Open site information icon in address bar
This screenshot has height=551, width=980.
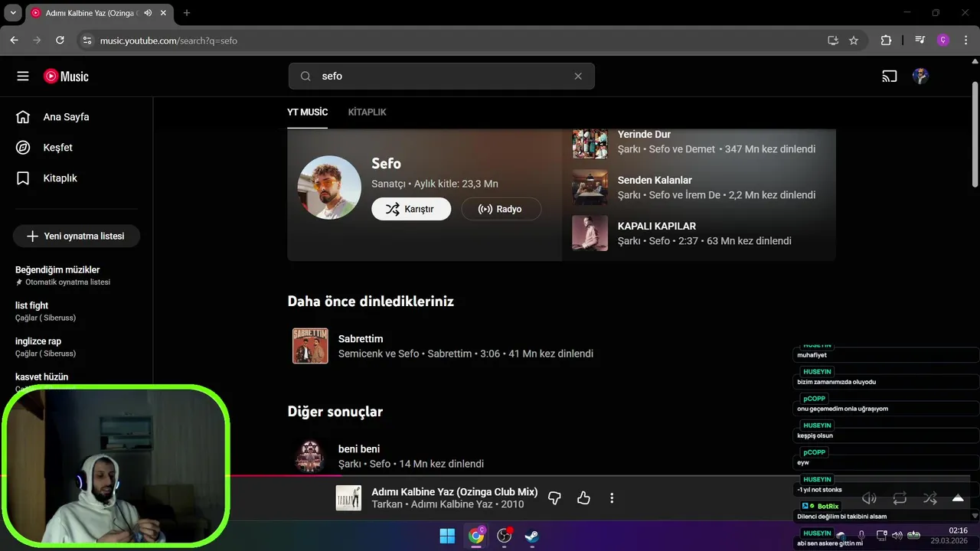(x=87, y=41)
